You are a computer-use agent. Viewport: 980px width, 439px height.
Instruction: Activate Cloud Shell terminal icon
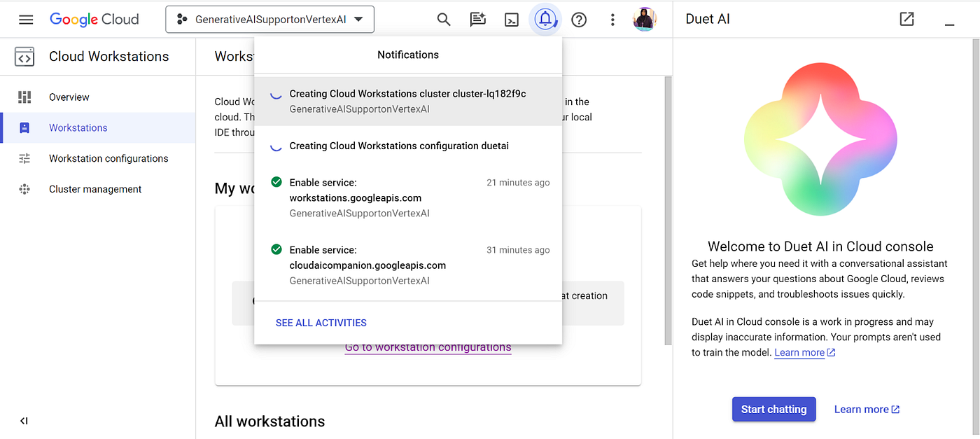512,20
